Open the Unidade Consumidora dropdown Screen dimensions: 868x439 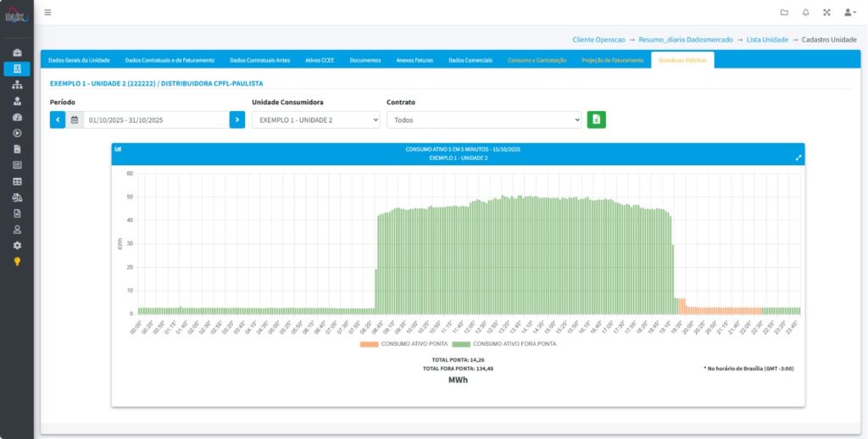coord(315,120)
